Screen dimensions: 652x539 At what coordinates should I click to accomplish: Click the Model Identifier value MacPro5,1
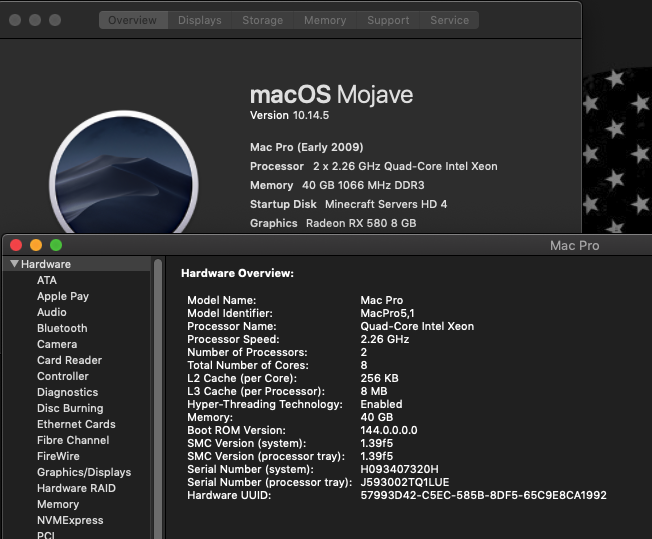click(x=387, y=313)
